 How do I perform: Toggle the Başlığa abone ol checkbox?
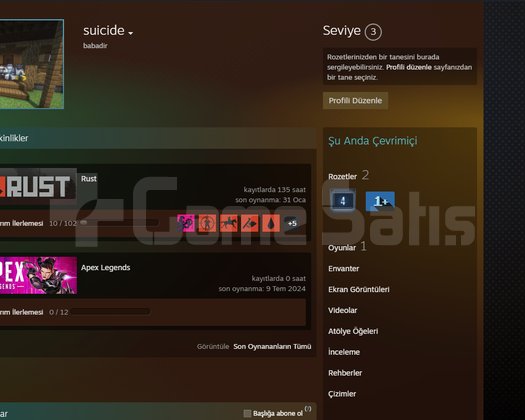tap(247, 413)
